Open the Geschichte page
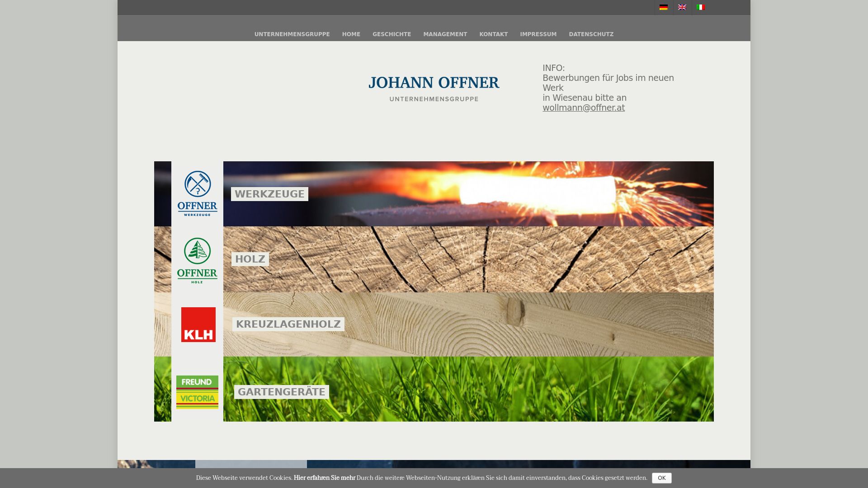The height and width of the screenshot is (488, 868). click(392, 34)
